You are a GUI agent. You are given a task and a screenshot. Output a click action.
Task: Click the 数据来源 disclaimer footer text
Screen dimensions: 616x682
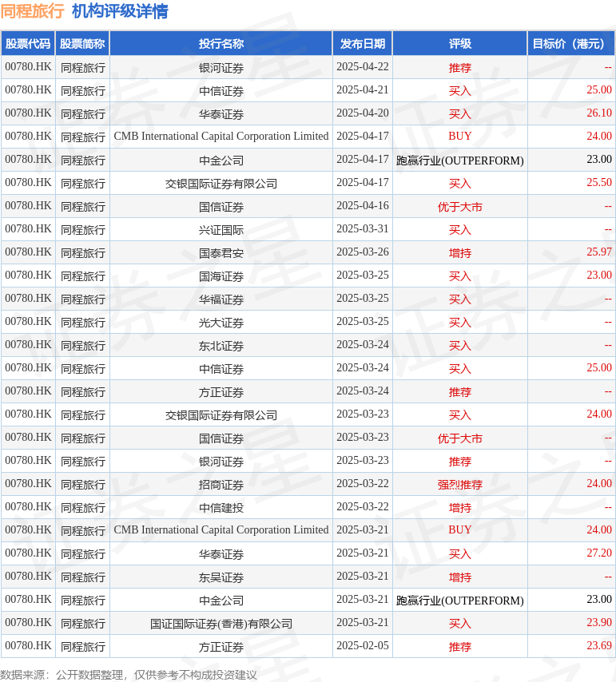pos(129,675)
